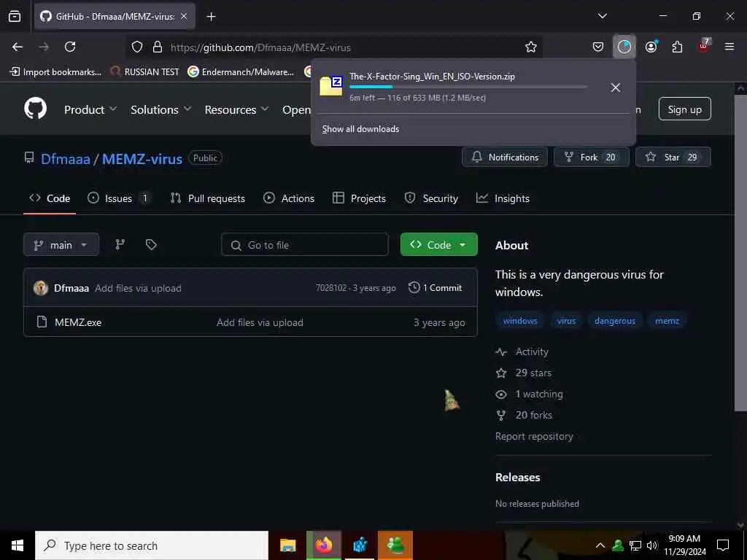Image resolution: width=747 pixels, height=560 pixels.
Task: Select the dangerous topic tag
Action: tap(614, 321)
